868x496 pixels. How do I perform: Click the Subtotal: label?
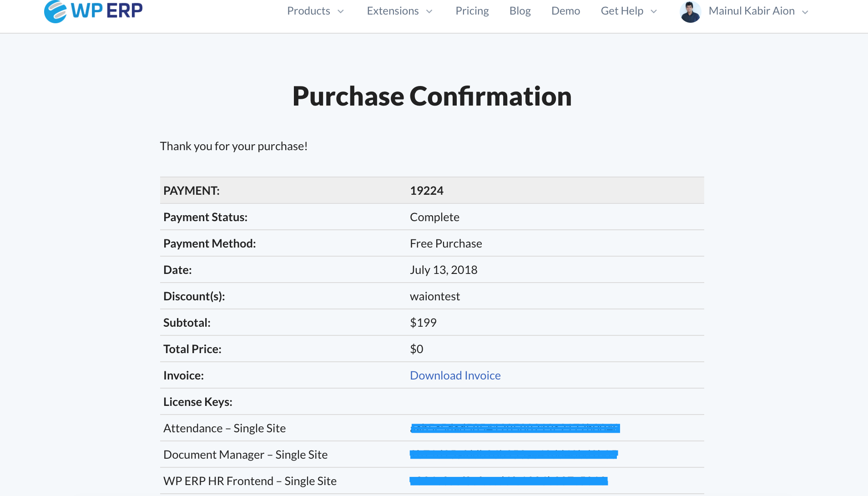click(x=187, y=323)
